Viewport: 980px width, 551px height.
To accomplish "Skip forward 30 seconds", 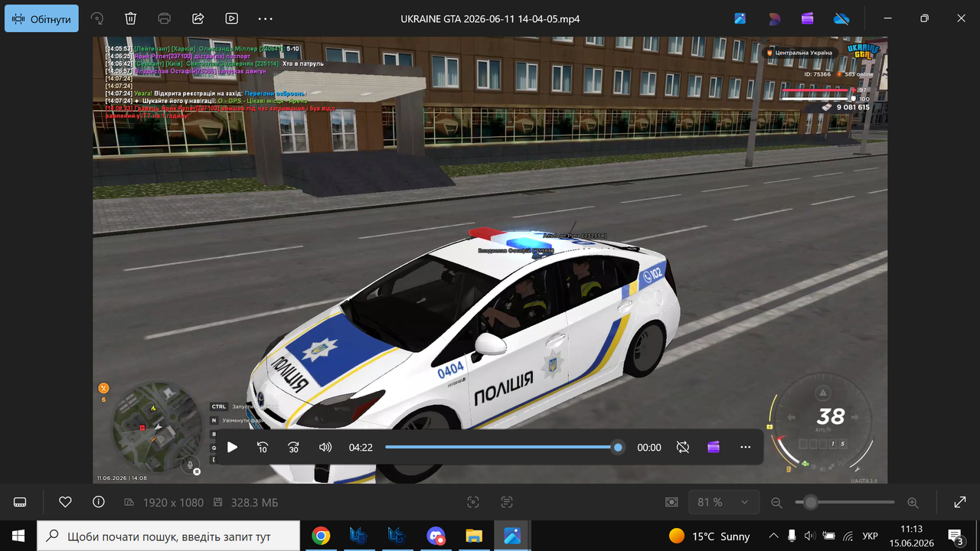I will (293, 448).
